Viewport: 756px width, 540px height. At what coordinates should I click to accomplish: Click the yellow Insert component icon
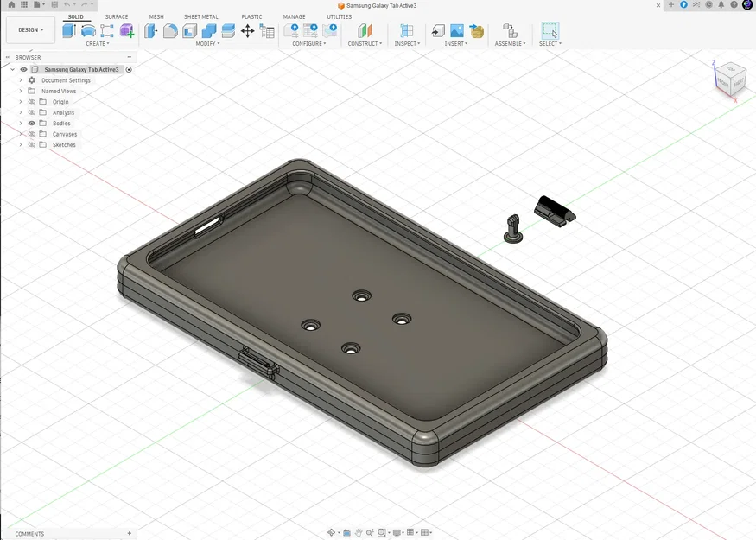[x=476, y=31]
